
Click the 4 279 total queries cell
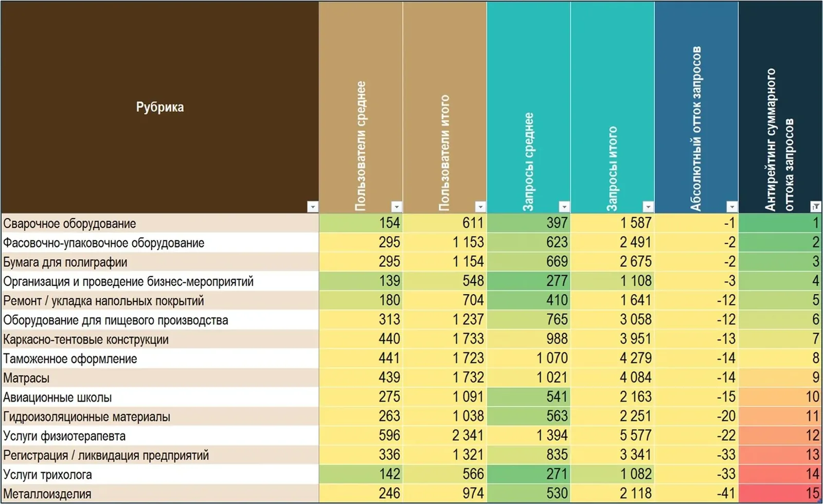pos(612,358)
